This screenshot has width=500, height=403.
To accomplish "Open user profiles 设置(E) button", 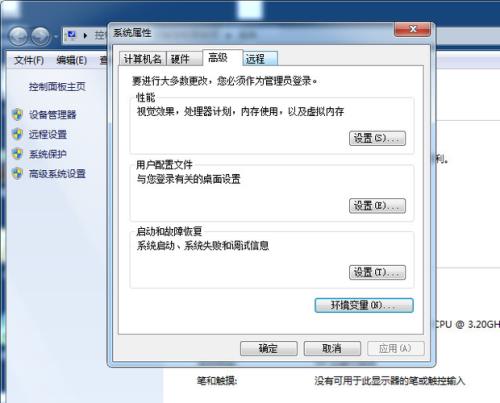I will (x=377, y=206).
